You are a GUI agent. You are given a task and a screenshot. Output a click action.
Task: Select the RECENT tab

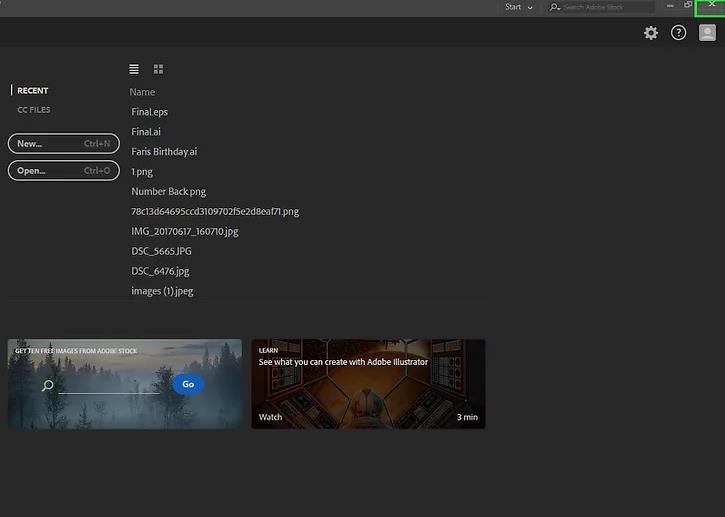click(32, 91)
